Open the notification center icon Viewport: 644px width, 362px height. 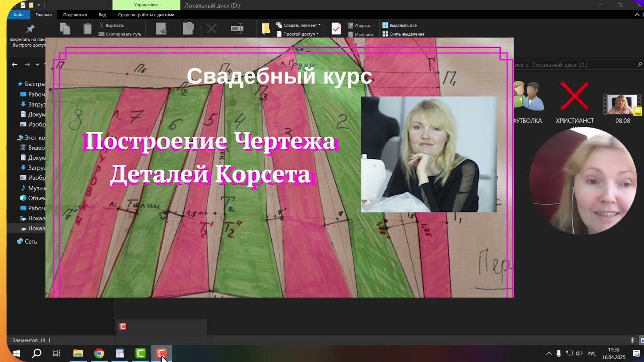(636, 353)
